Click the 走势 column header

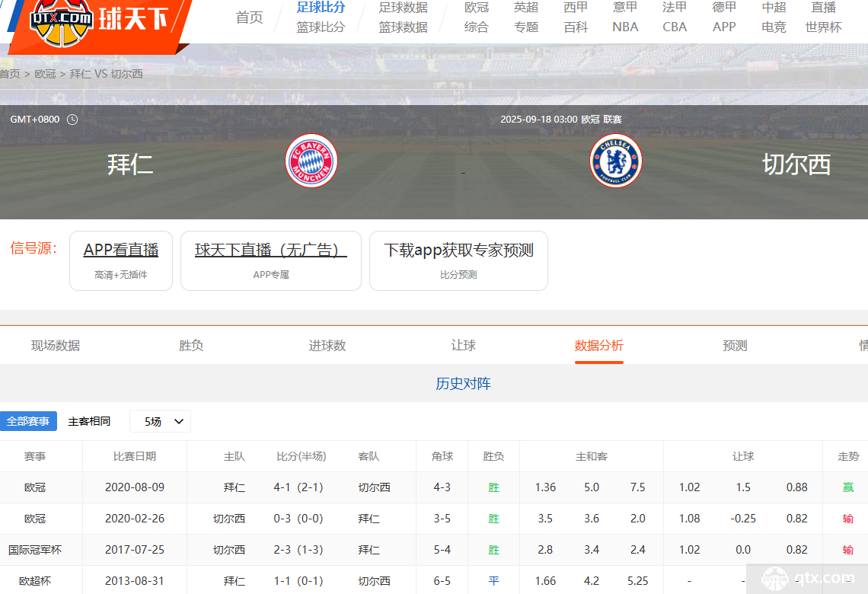coord(848,456)
